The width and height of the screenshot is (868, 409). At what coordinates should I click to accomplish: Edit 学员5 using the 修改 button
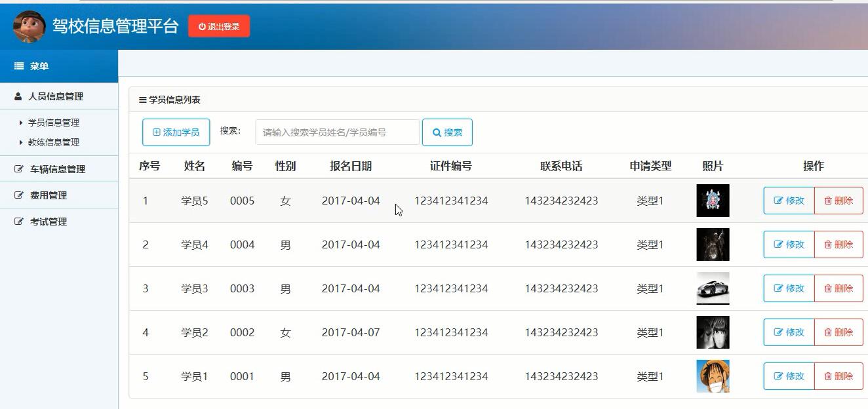pyautogui.click(x=789, y=201)
